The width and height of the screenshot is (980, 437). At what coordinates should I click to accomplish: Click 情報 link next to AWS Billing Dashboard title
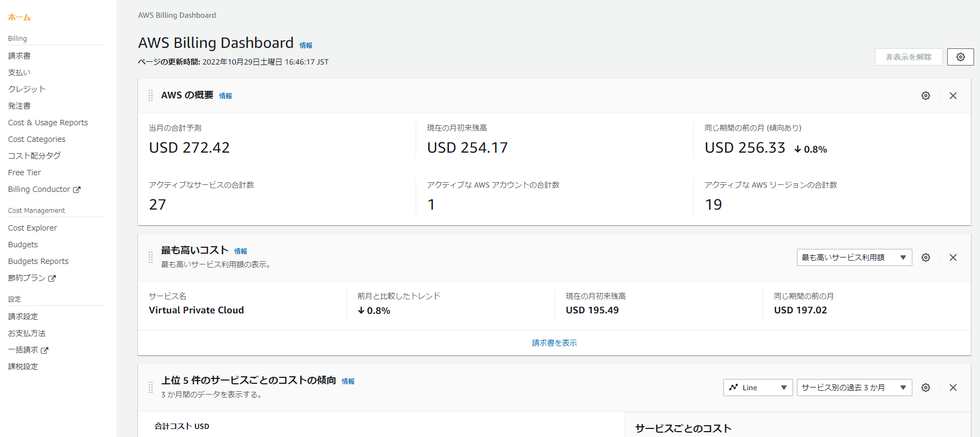(x=306, y=46)
